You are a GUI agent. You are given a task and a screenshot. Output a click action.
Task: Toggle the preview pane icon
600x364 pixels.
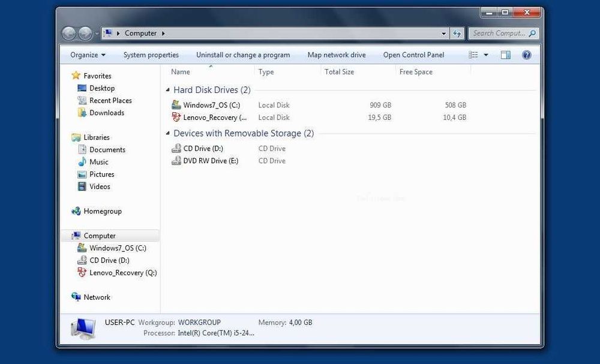click(x=505, y=55)
